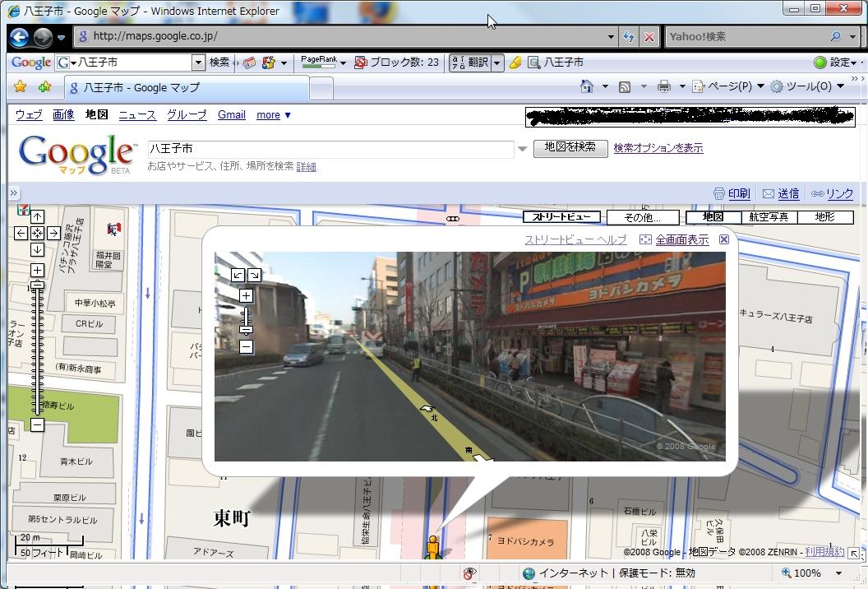Click the RSS feeds icon
The height and width of the screenshot is (589, 868).
(625, 87)
